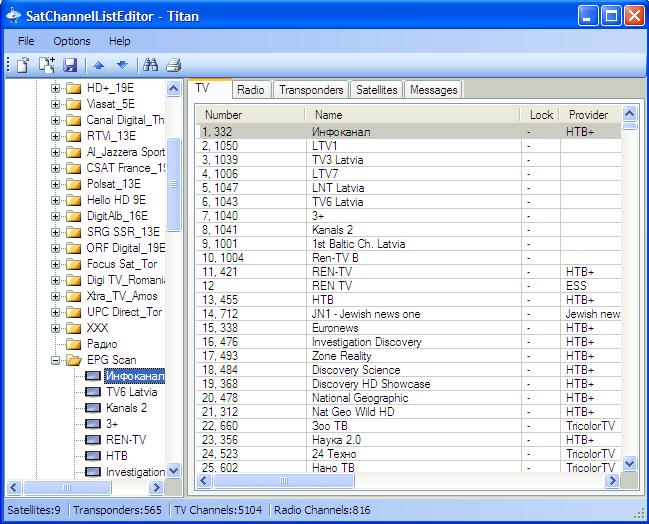Screen dimensions: 649x524
Task: Click the TV Channels:5104 status entry
Action: pos(218,510)
